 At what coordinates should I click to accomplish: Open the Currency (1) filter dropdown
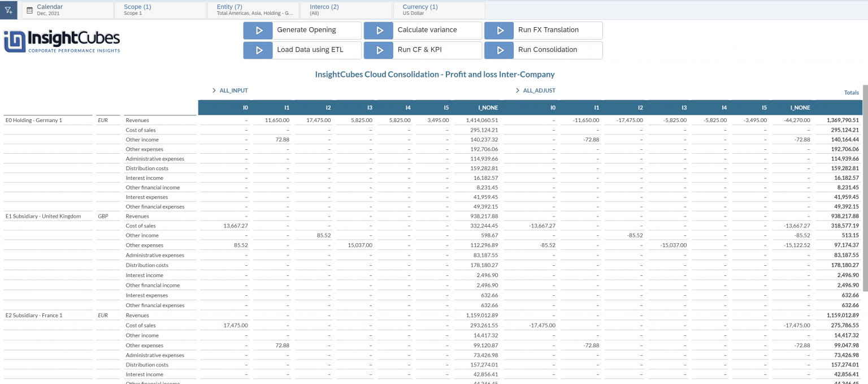pos(438,10)
